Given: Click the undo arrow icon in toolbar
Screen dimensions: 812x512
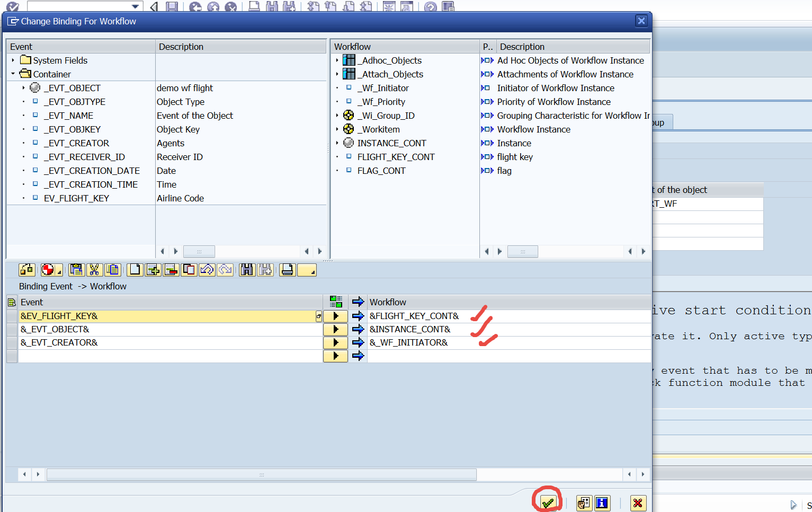Looking at the screenshot, I should coord(207,270).
